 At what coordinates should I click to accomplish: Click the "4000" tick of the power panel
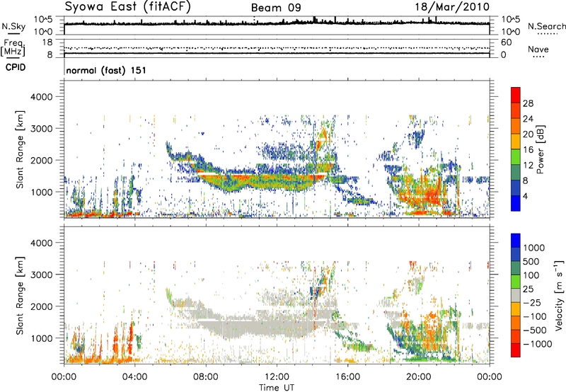point(41,97)
